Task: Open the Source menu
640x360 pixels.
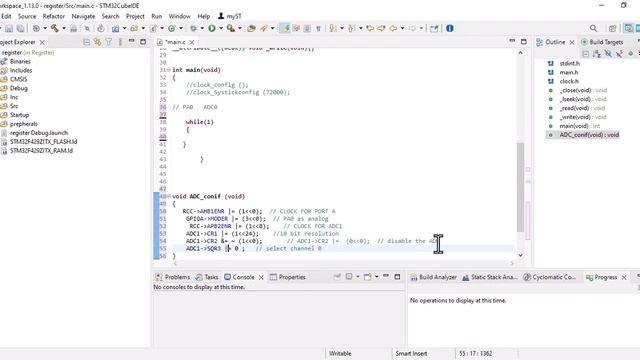Action: point(27,16)
